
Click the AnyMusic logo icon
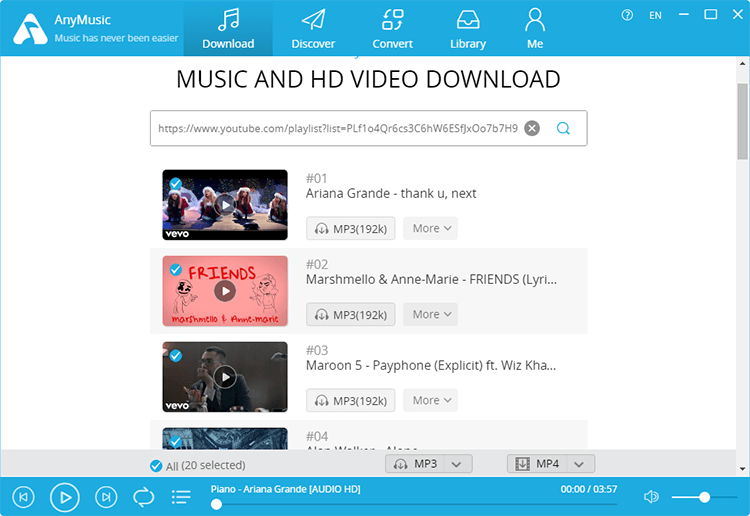30,29
